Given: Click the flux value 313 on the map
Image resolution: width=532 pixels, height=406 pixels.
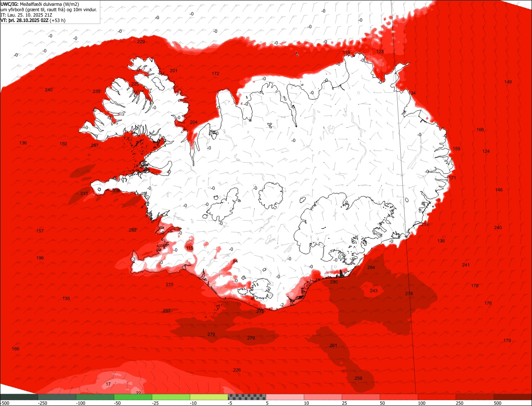Looking at the screenshot, I should tap(84, 193).
